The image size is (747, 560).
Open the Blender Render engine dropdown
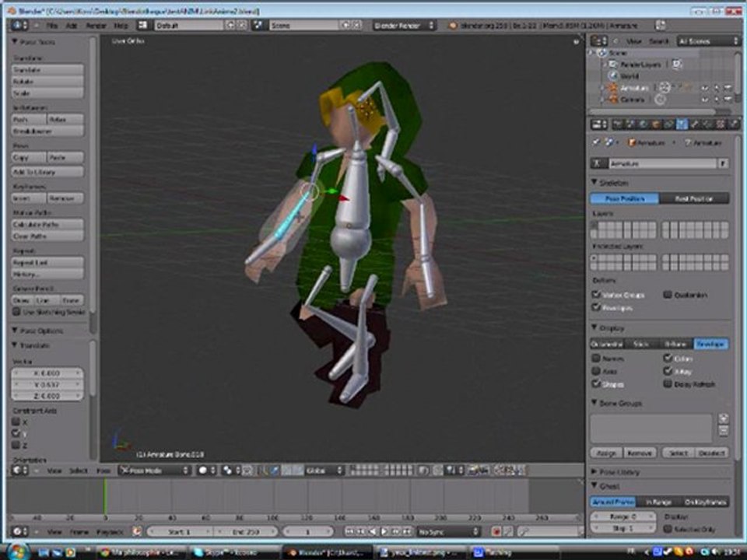(404, 25)
